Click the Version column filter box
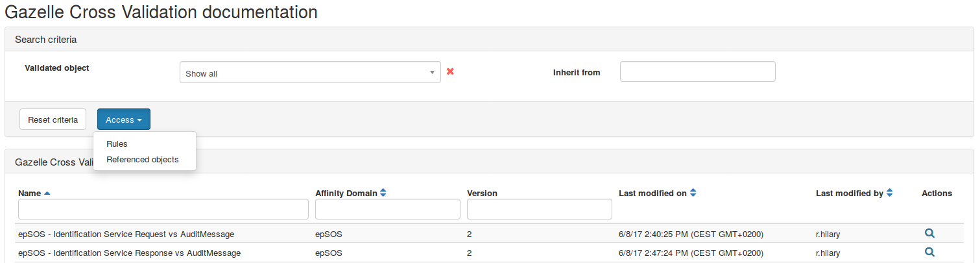The image size is (980, 263). coord(539,209)
